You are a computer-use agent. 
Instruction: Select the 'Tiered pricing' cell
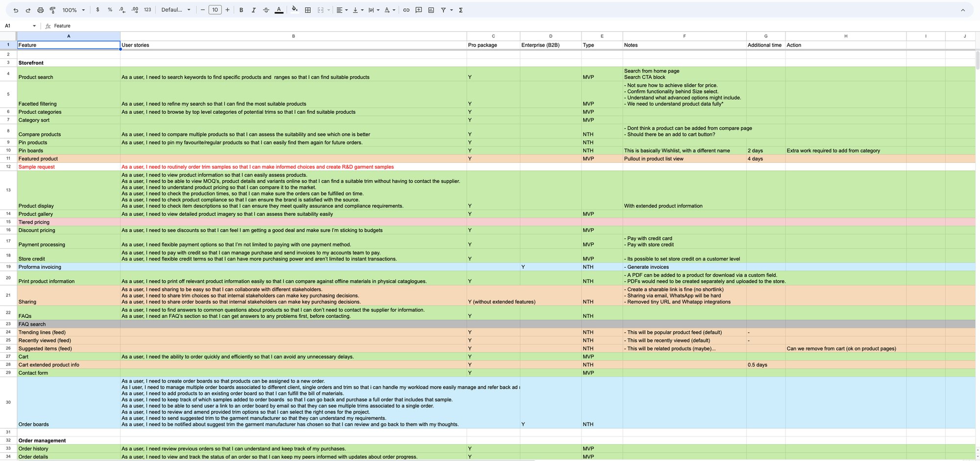pos(69,222)
